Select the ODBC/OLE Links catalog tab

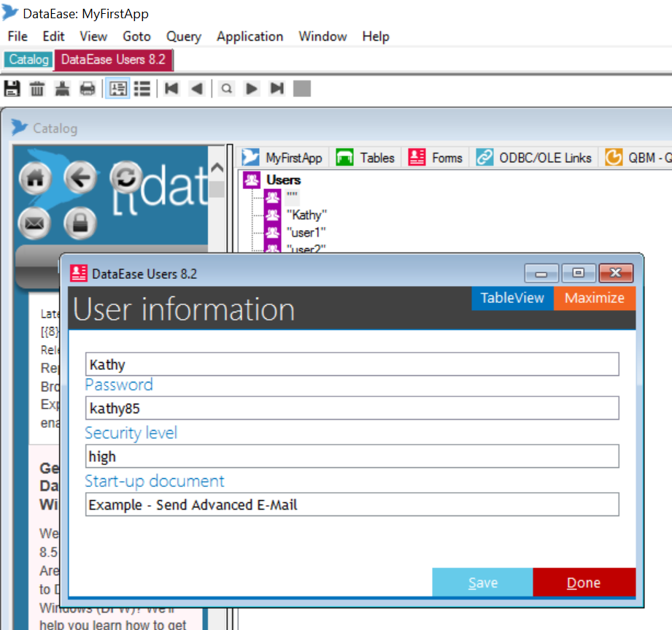(x=534, y=158)
